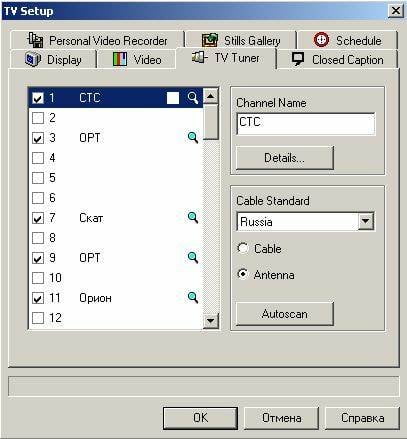Open the Video tab
This screenshot has height=439, width=407.
(137, 60)
